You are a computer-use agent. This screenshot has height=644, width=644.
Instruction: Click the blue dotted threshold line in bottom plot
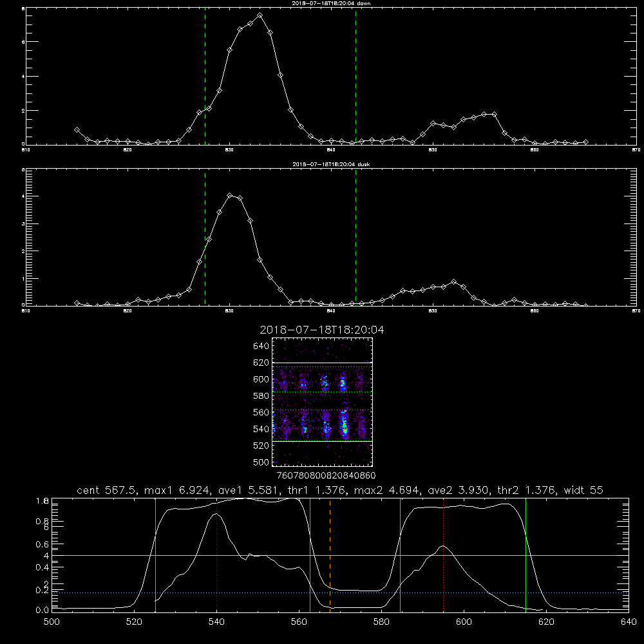(340, 592)
